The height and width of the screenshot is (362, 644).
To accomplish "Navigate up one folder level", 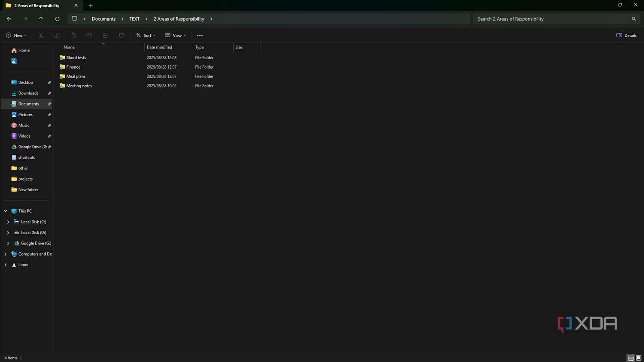I will tap(41, 19).
